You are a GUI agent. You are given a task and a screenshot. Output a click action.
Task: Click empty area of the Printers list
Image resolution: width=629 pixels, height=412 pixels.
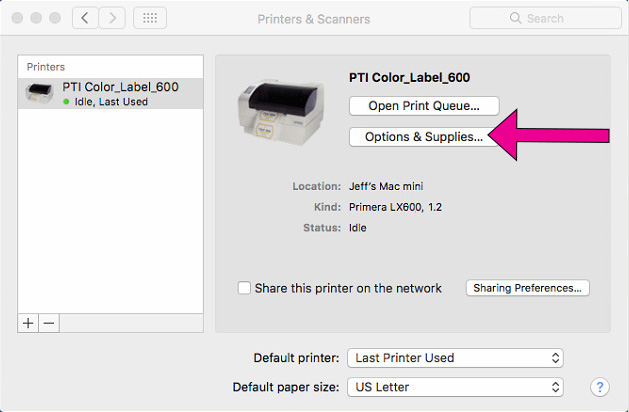point(110,211)
